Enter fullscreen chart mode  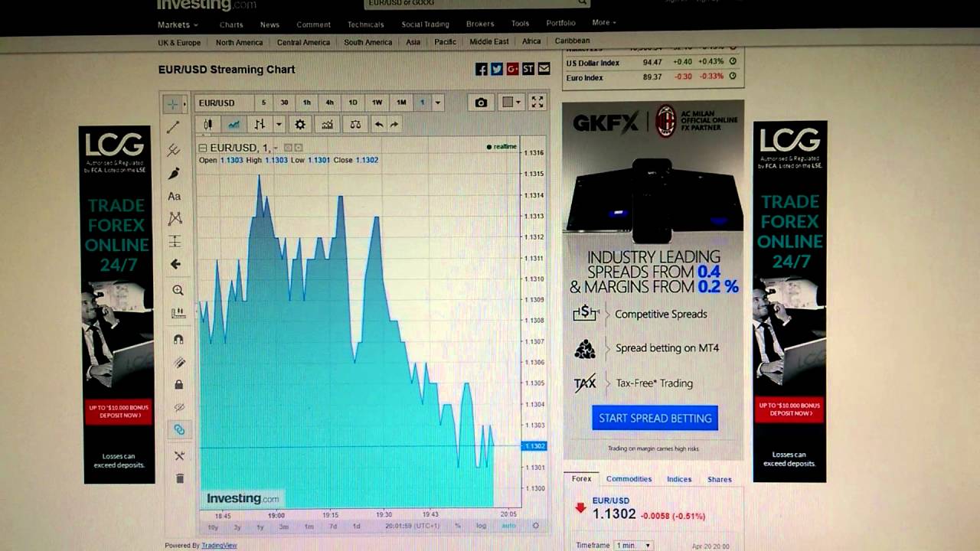[537, 102]
